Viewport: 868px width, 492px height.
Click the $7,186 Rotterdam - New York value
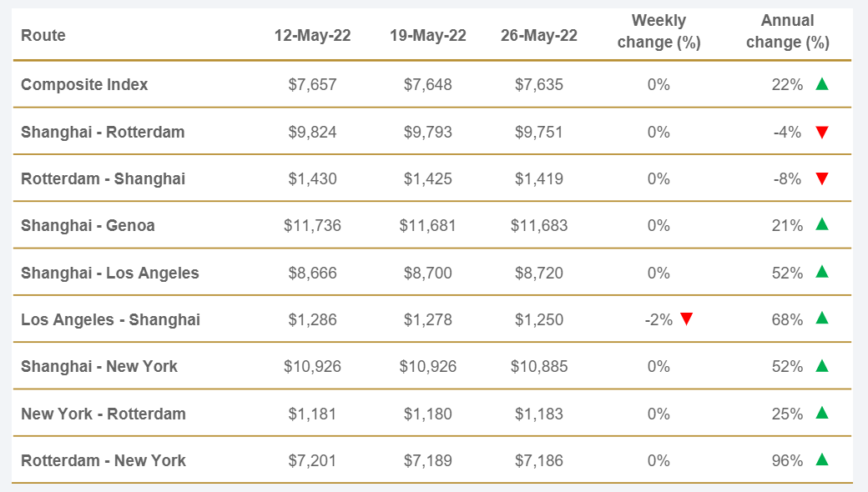tap(538, 460)
